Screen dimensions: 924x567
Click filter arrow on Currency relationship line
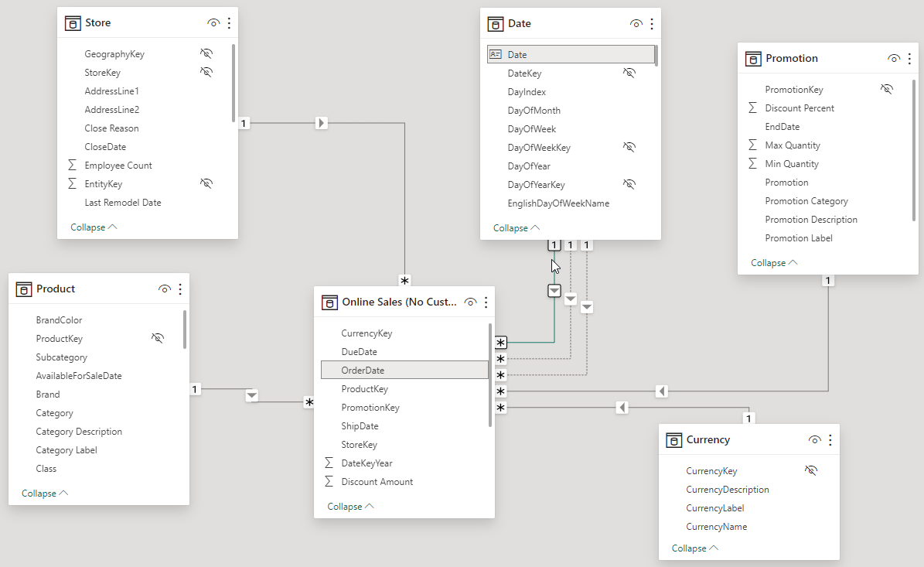coord(622,408)
